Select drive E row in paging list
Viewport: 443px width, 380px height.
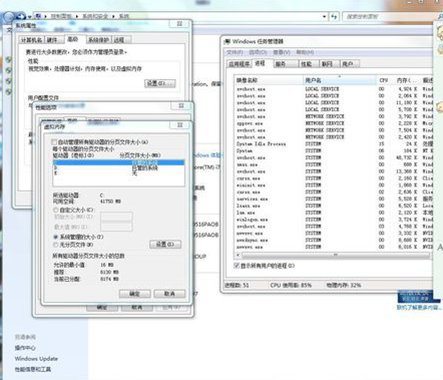tap(118, 173)
